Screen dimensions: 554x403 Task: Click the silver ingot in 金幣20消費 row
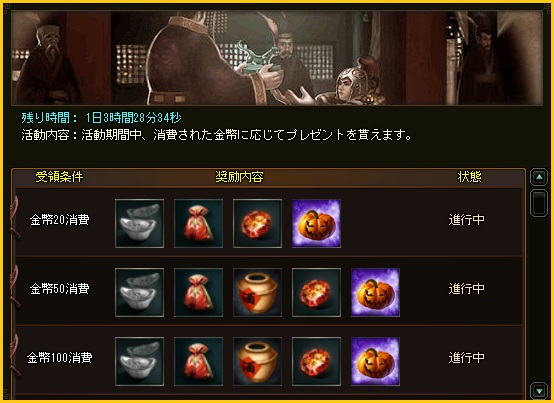tap(139, 223)
